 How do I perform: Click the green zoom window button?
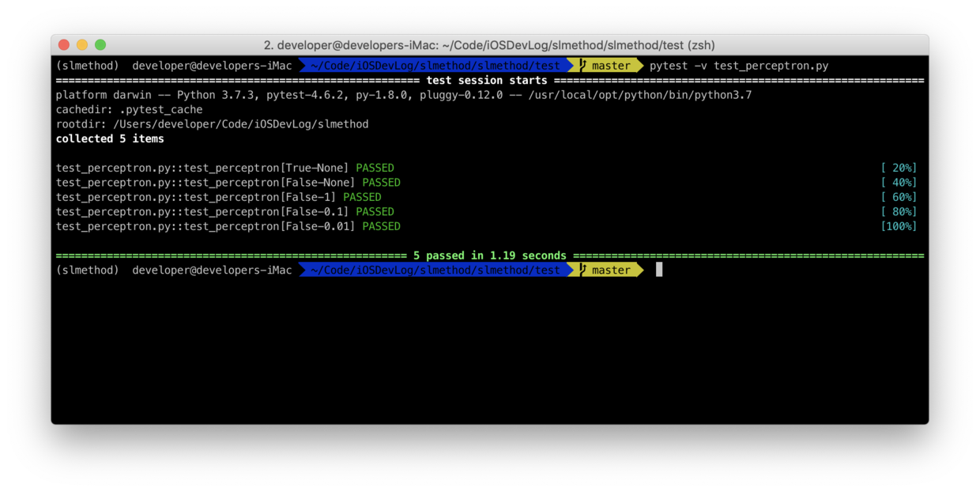[100, 45]
